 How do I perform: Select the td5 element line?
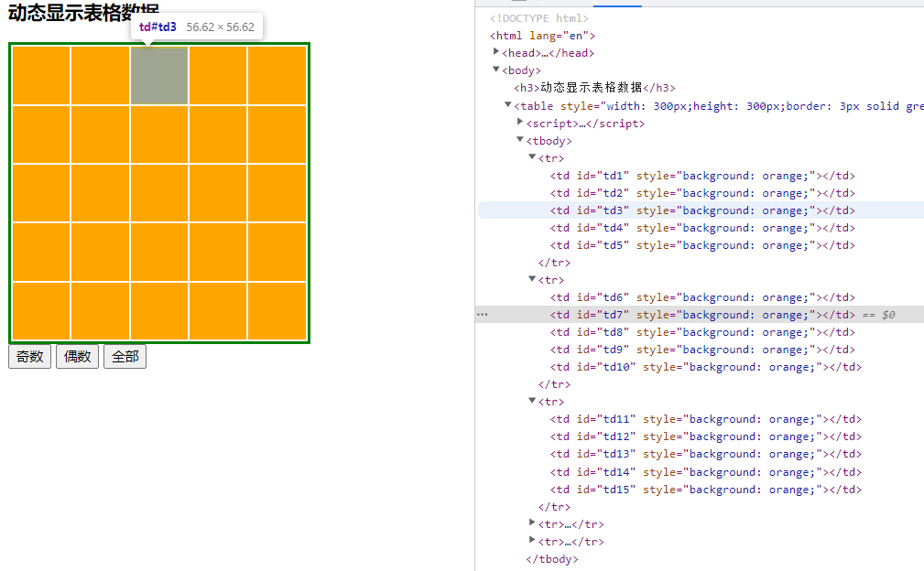702,245
